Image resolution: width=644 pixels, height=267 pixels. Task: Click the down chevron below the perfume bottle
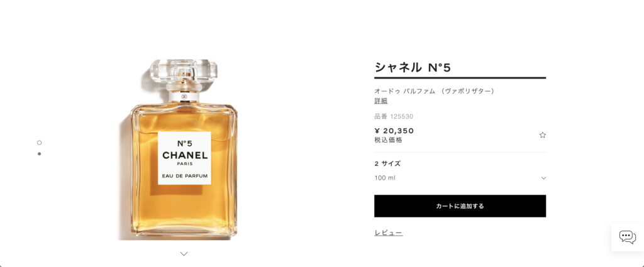[x=184, y=254]
